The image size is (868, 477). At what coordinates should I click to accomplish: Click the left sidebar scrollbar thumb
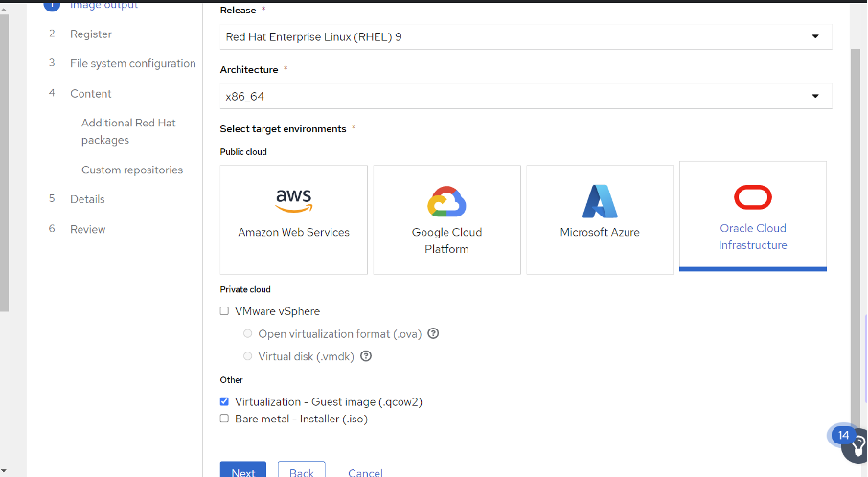click(x=4, y=163)
